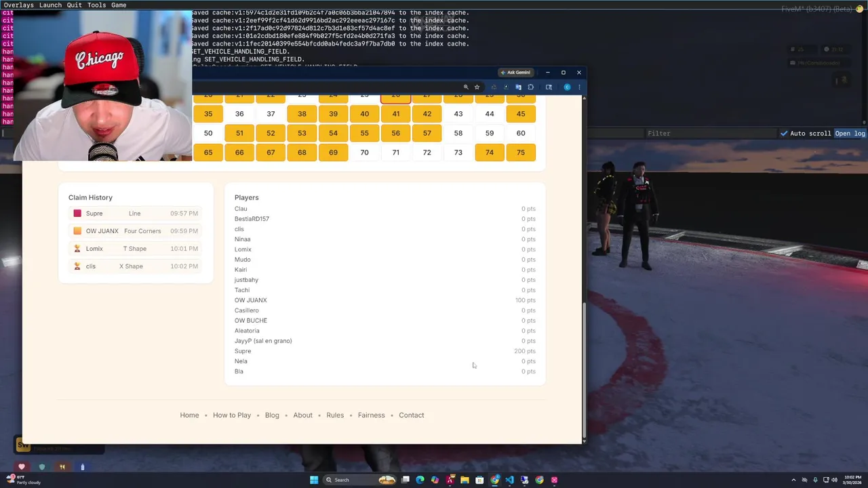Viewport: 868px width, 488px height.
Task: Open the Rules footer link
Action: point(335,415)
